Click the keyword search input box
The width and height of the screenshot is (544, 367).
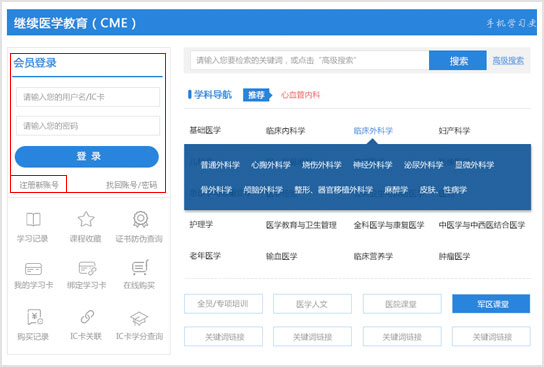[x=309, y=60]
